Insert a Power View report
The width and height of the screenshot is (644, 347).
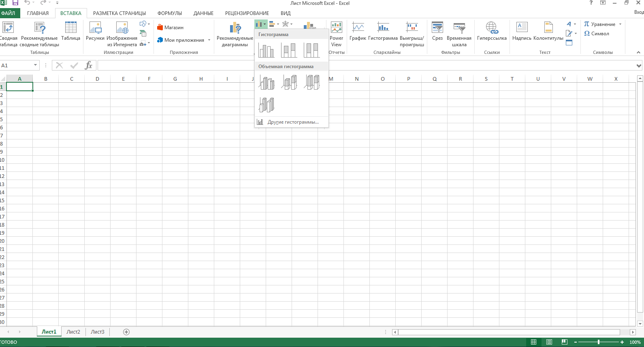point(336,34)
